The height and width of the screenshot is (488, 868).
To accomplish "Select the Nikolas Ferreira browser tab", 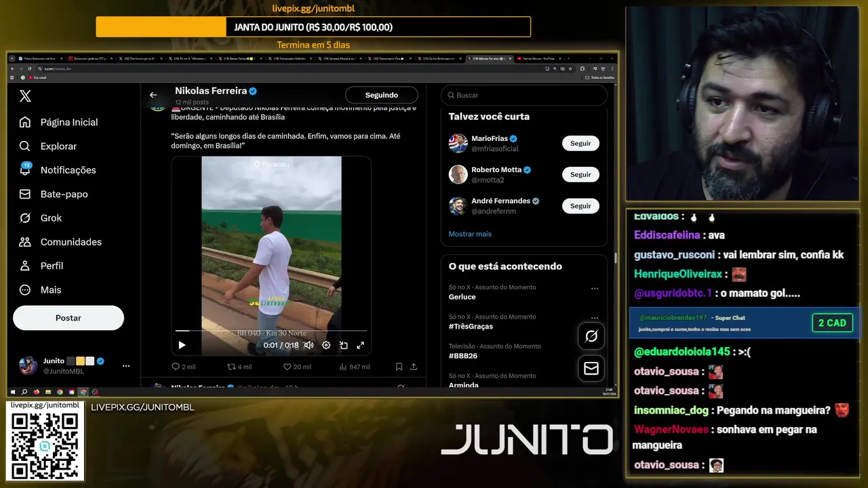I will click(490, 59).
